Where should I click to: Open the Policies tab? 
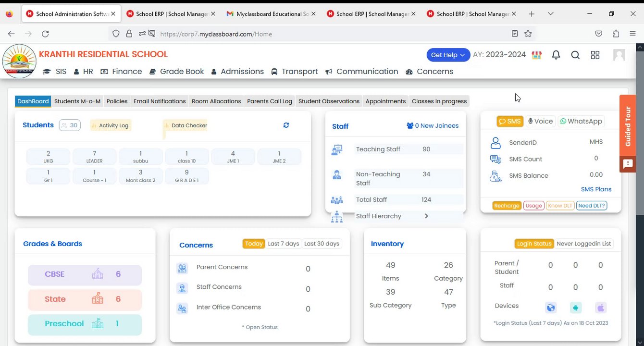pos(117,101)
